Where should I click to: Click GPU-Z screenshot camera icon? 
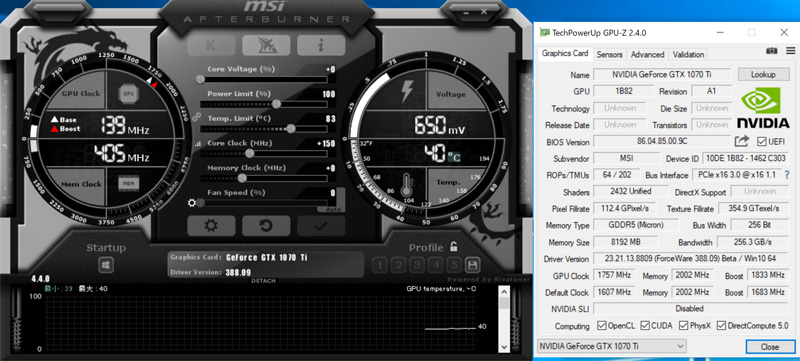(772, 50)
